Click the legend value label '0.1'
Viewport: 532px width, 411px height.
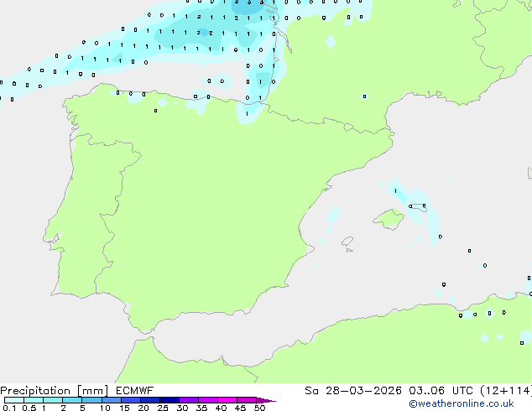9,408
